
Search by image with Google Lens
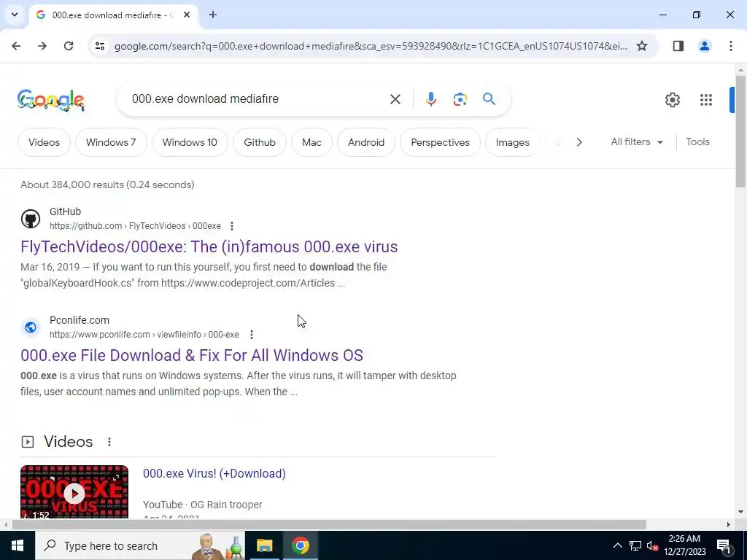pos(460,99)
